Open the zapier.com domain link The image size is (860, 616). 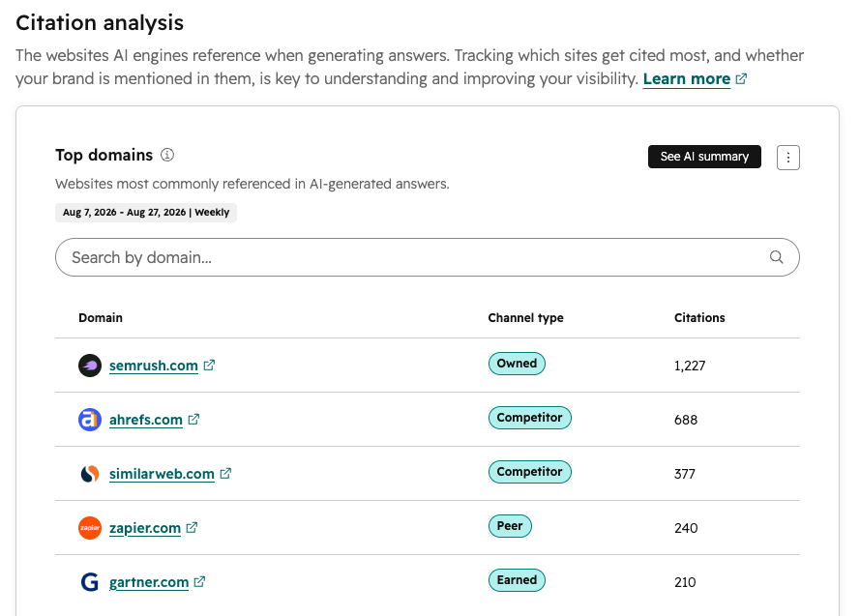pyautogui.click(x=145, y=528)
